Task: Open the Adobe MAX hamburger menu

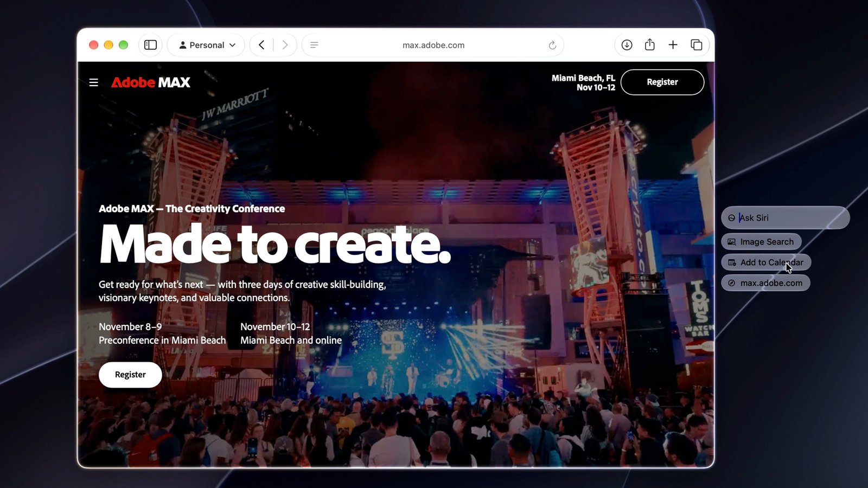Action: pyautogui.click(x=94, y=82)
